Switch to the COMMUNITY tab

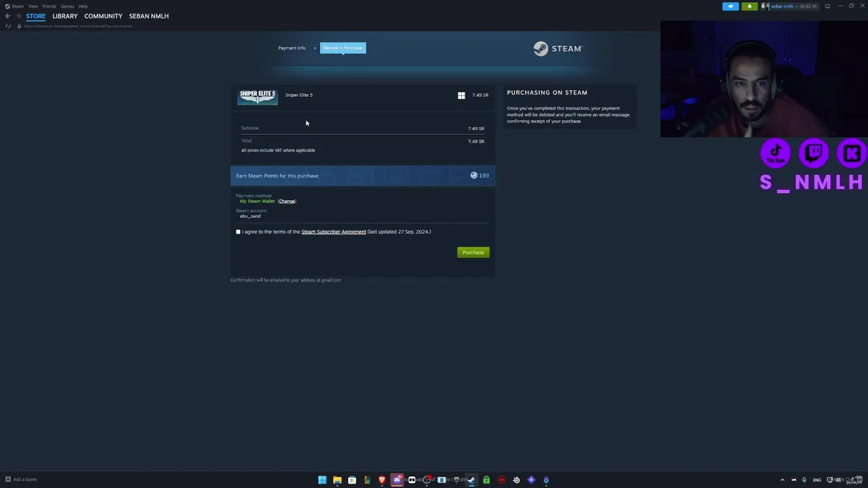[103, 16]
